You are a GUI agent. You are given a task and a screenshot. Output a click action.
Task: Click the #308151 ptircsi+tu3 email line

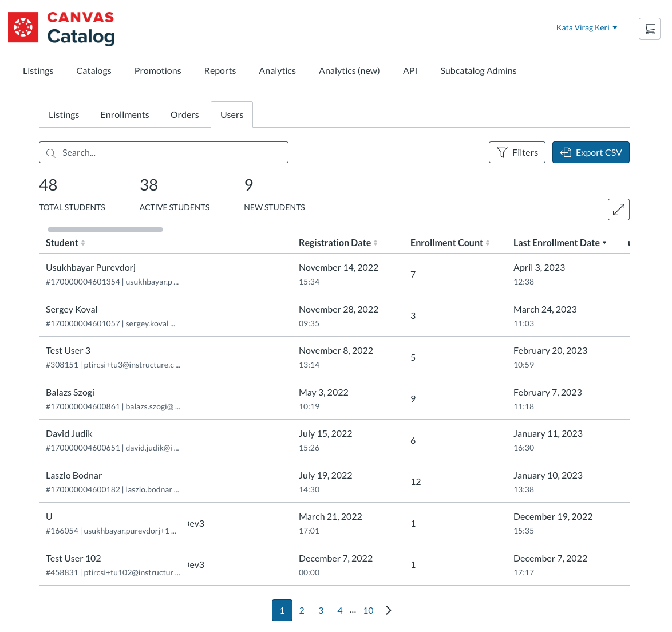(113, 365)
